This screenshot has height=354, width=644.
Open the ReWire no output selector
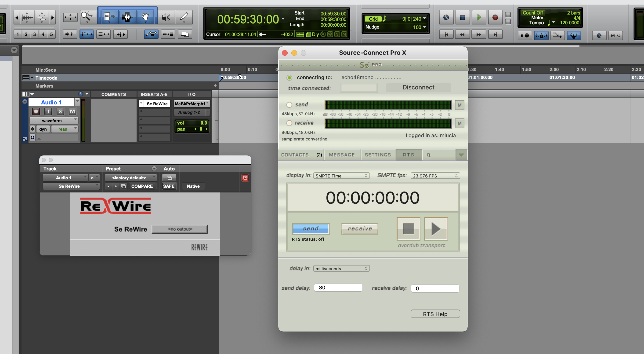point(180,229)
